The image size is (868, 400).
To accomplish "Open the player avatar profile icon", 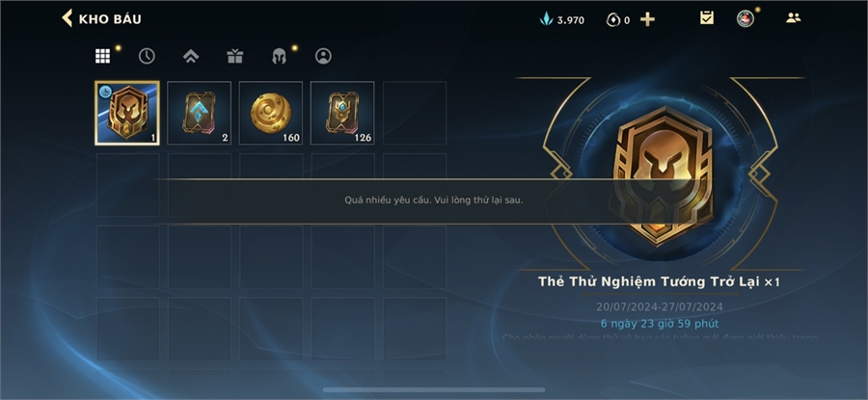I will point(746,18).
